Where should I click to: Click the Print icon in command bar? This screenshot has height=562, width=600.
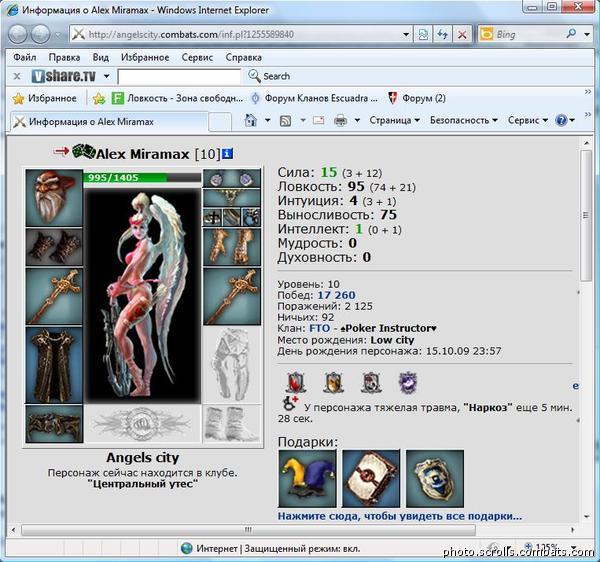point(340,121)
